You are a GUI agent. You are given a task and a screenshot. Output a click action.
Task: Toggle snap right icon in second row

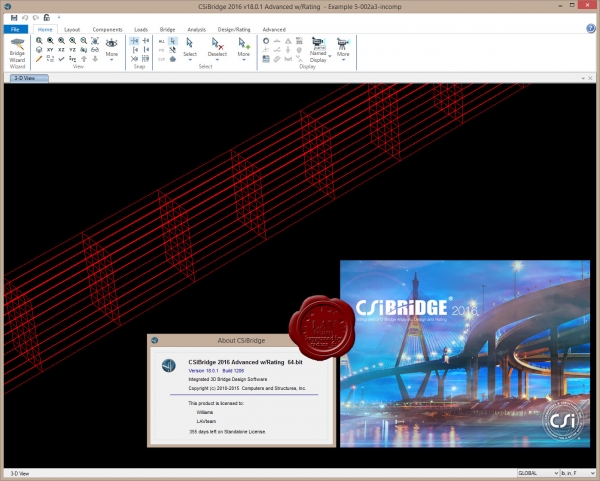point(146,50)
